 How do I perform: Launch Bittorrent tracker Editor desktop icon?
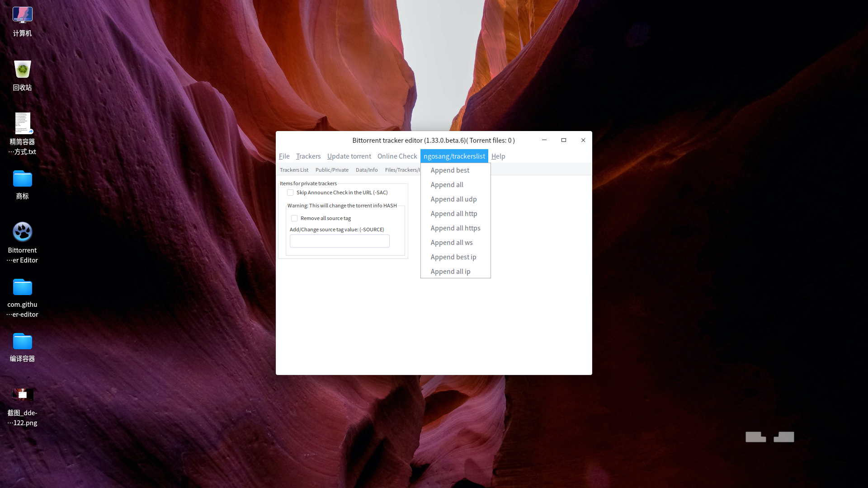(22, 232)
